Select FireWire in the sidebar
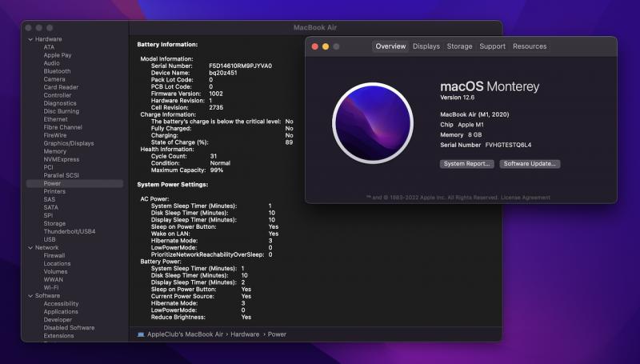 pos(55,135)
